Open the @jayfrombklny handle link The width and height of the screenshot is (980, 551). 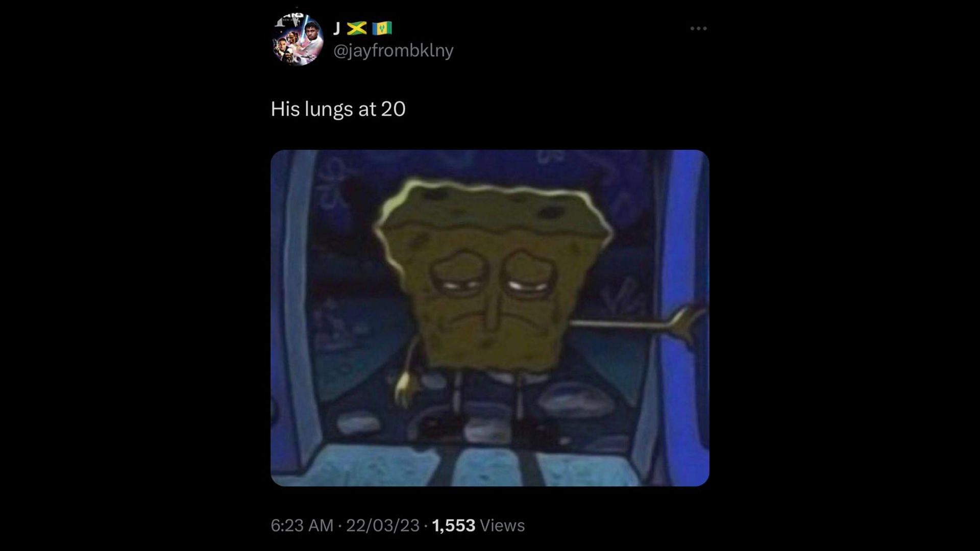pyautogui.click(x=393, y=51)
